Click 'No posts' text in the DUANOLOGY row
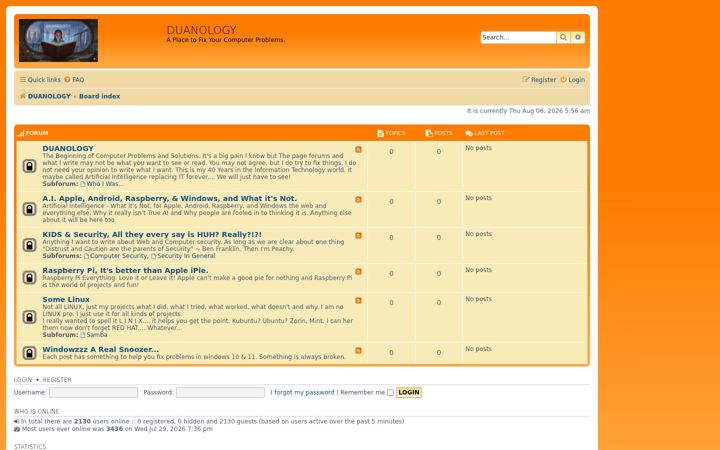 click(478, 148)
